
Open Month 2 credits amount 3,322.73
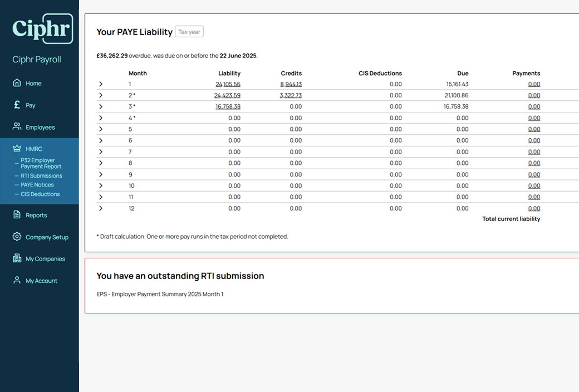(x=291, y=95)
